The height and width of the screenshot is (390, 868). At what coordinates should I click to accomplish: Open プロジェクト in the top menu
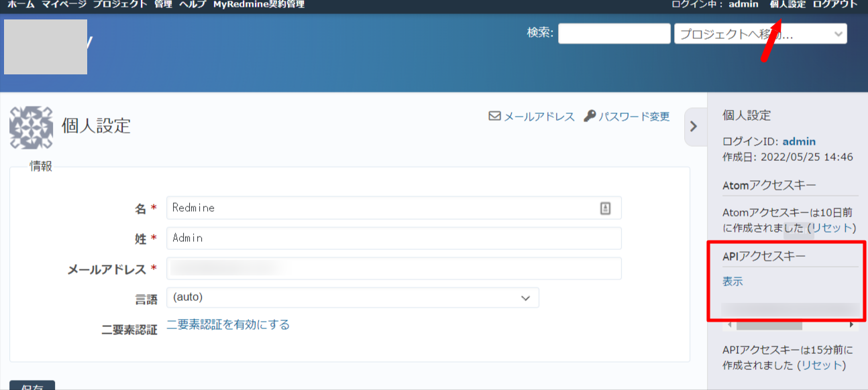pos(120,4)
